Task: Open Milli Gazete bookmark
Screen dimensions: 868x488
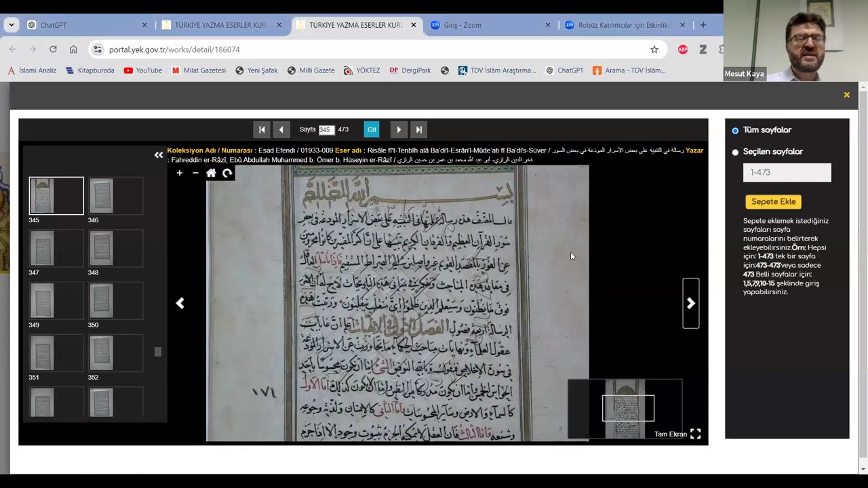Action: (311, 70)
